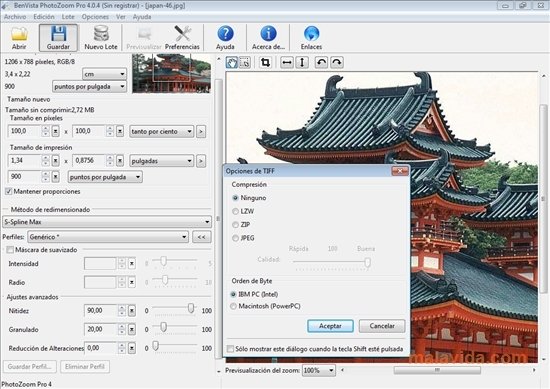
Task: Open the print resolution puntos por pulgada dropdown
Action: (105, 177)
